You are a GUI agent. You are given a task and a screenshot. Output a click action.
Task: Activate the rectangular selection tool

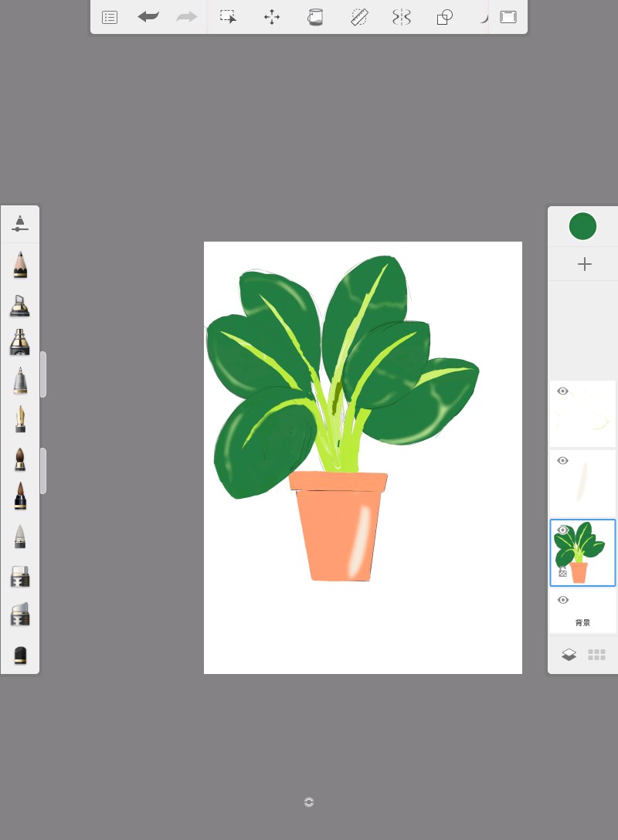228,17
